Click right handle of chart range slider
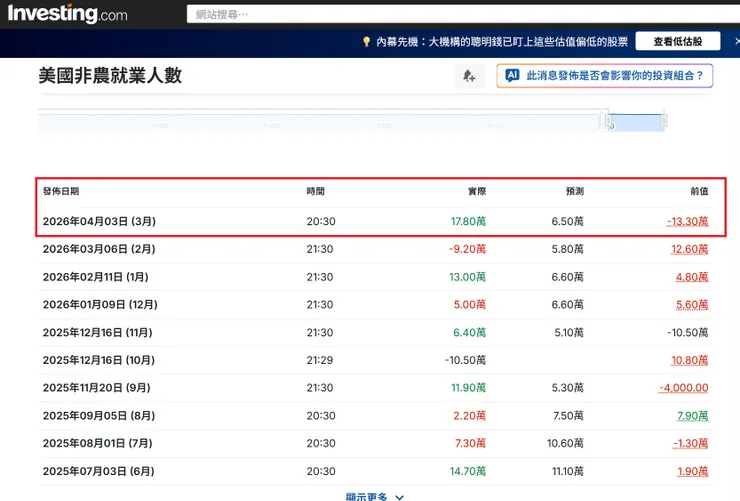Screen dimensions: 740x501 click(x=664, y=121)
